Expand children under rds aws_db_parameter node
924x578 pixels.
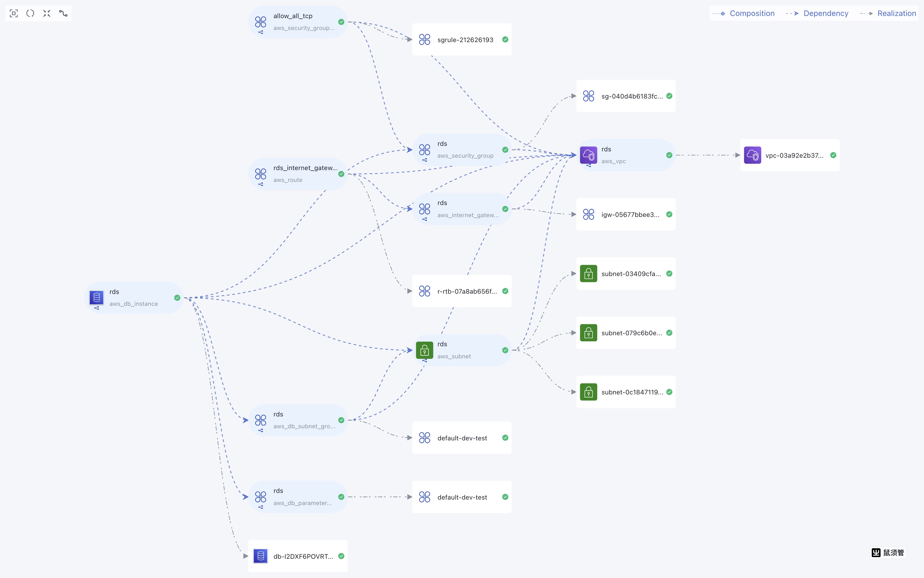[x=261, y=507]
